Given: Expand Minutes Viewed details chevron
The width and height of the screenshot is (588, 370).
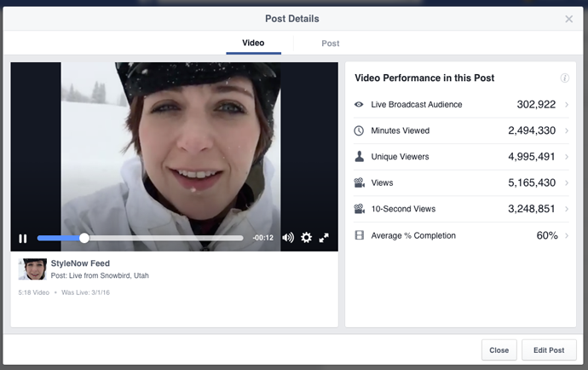Looking at the screenshot, I should point(567,130).
